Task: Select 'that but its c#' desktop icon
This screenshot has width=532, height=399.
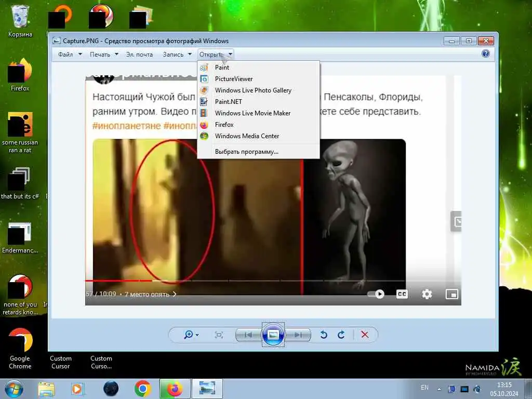Action: coord(20,183)
